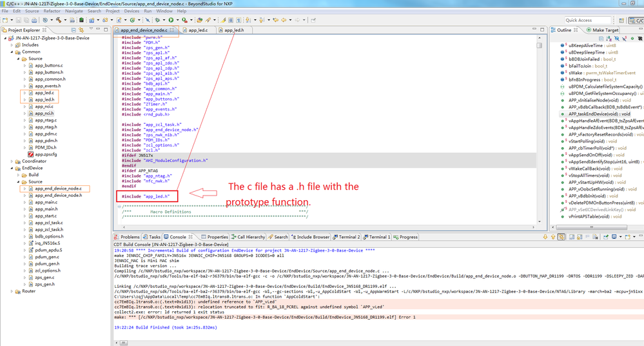This screenshot has width=644, height=346.
Task: Click the Console previous error up arrow
Action: click(x=553, y=237)
